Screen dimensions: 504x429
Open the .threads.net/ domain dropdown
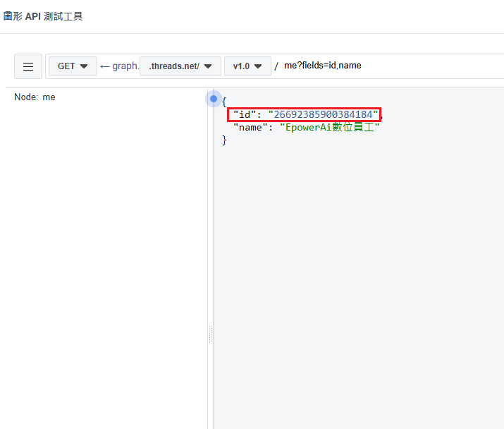pos(180,66)
